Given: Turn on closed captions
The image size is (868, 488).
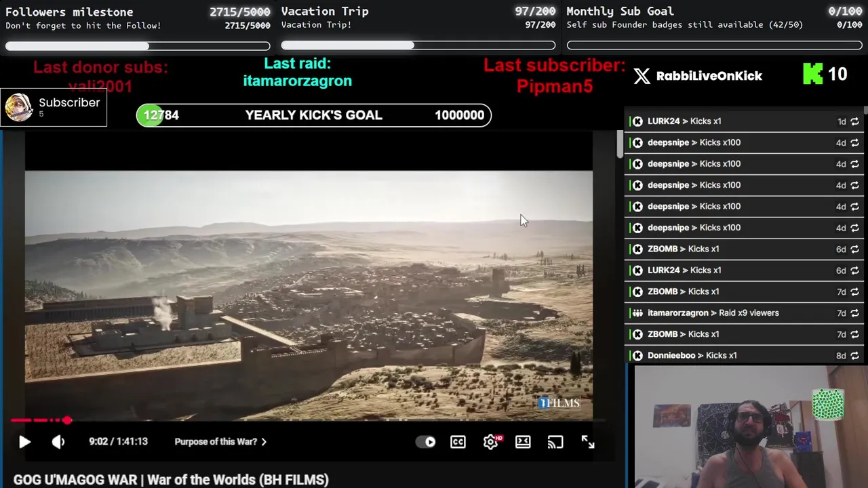Looking at the screenshot, I should pos(458,442).
